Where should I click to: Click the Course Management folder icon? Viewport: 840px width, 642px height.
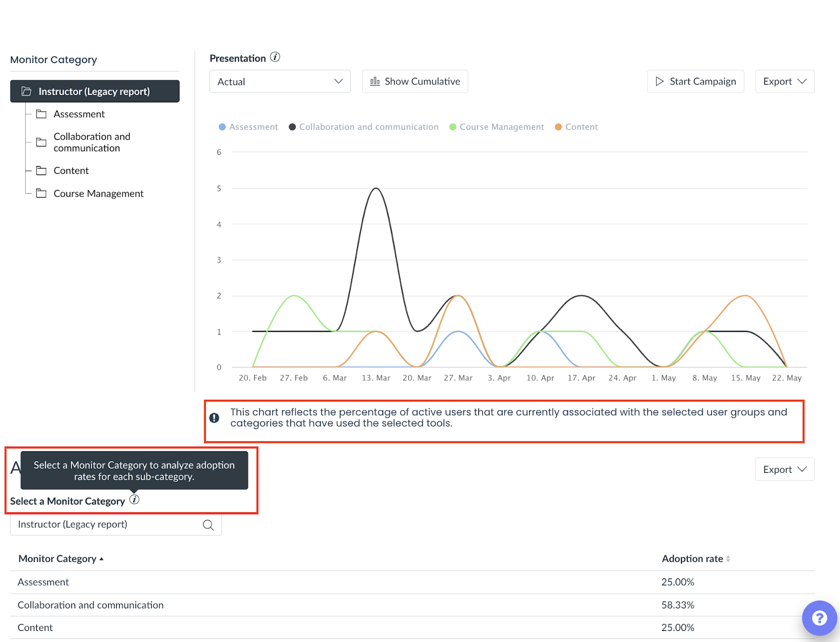[41, 193]
